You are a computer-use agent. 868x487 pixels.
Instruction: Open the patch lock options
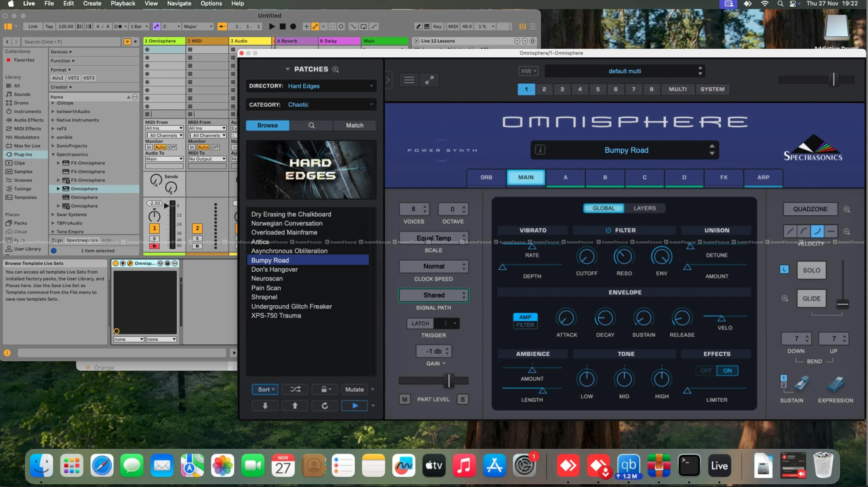[x=325, y=389]
